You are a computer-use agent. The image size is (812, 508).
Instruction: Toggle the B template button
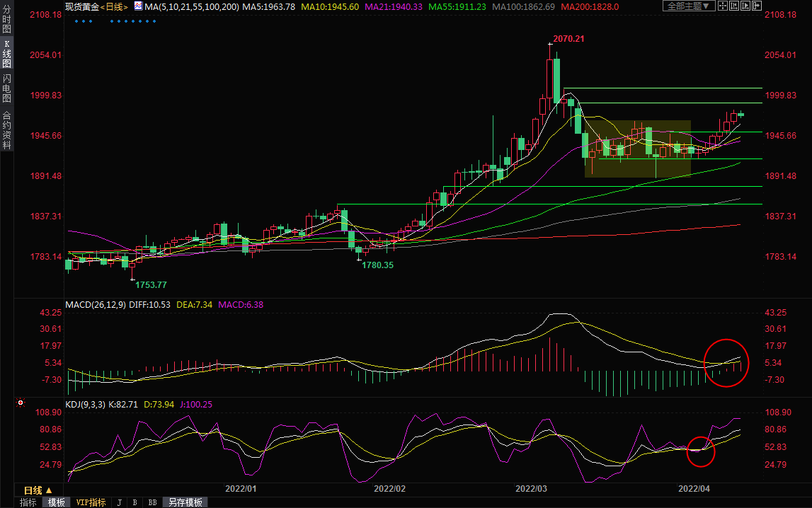coord(135,502)
